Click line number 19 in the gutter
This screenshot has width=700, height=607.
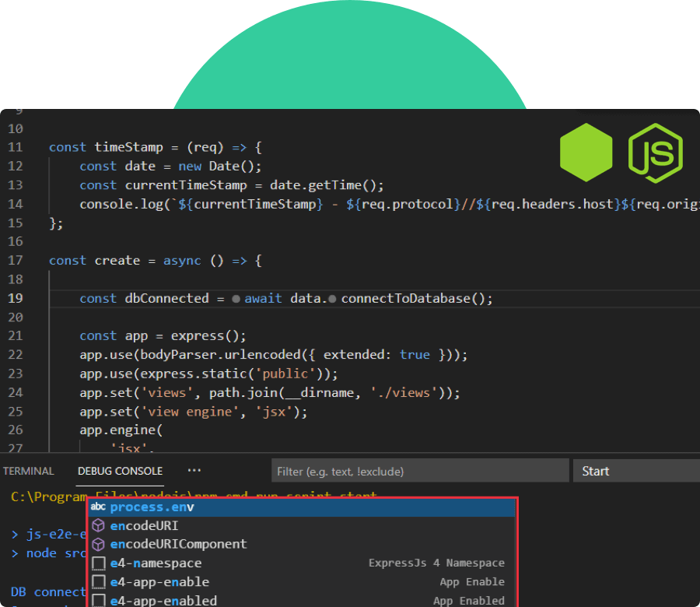tap(16, 298)
